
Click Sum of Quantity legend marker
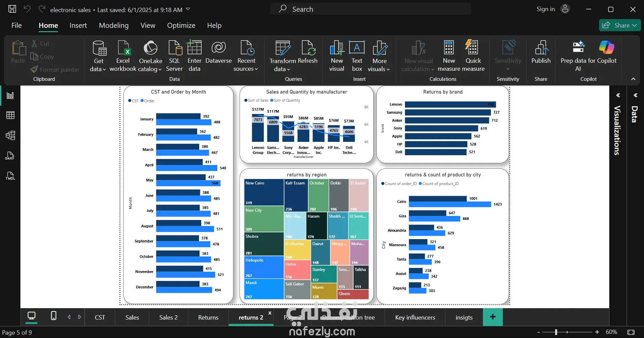coord(272,100)
